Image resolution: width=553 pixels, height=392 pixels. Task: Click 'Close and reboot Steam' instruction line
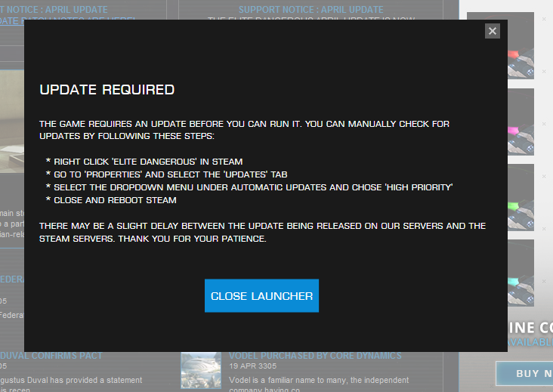point(111,200)
